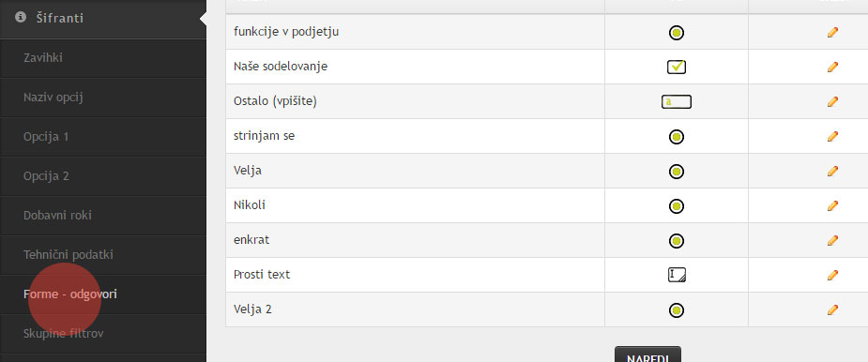The image size is (868, 362).
Task: Edit the 'funkcije v podjetju' row pencil icon
Action: 832,32
